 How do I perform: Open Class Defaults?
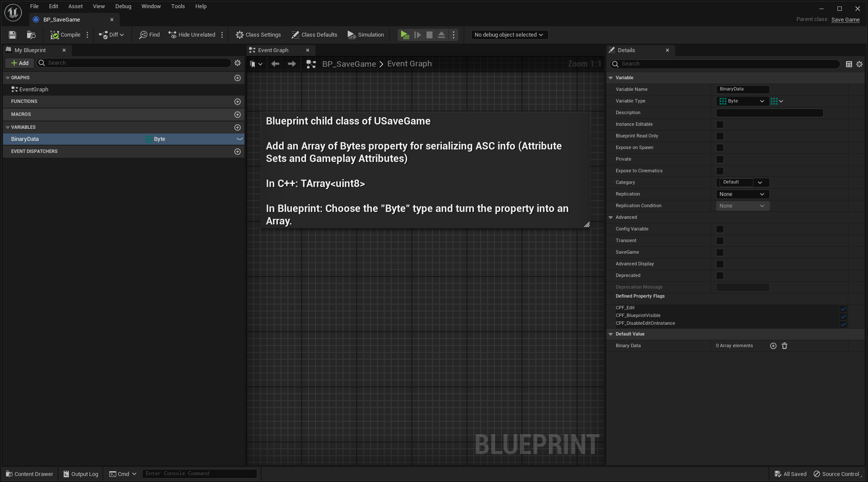pos(315,35)
